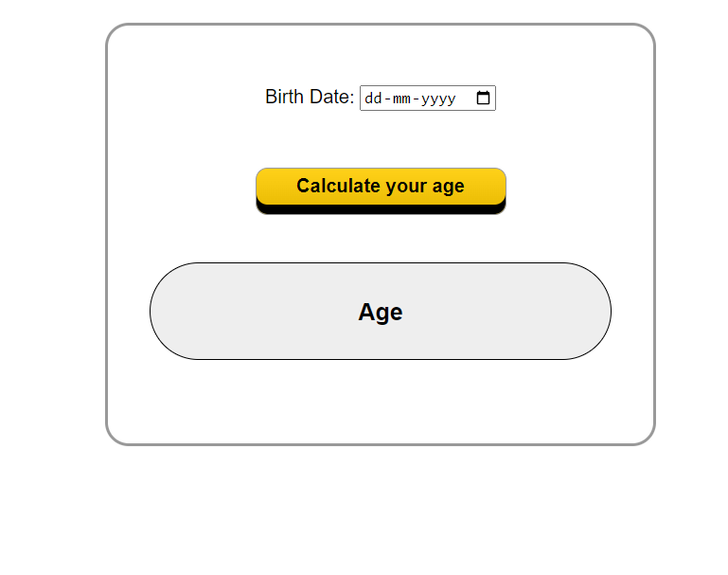Click the bold Age text
This screenshot has width=728, height=575.
pos(381,313)
